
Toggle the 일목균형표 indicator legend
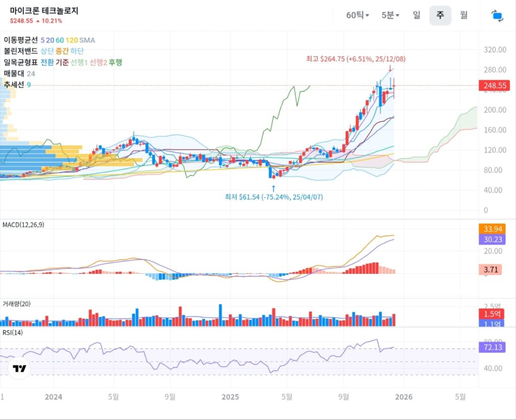pos(21,62)
